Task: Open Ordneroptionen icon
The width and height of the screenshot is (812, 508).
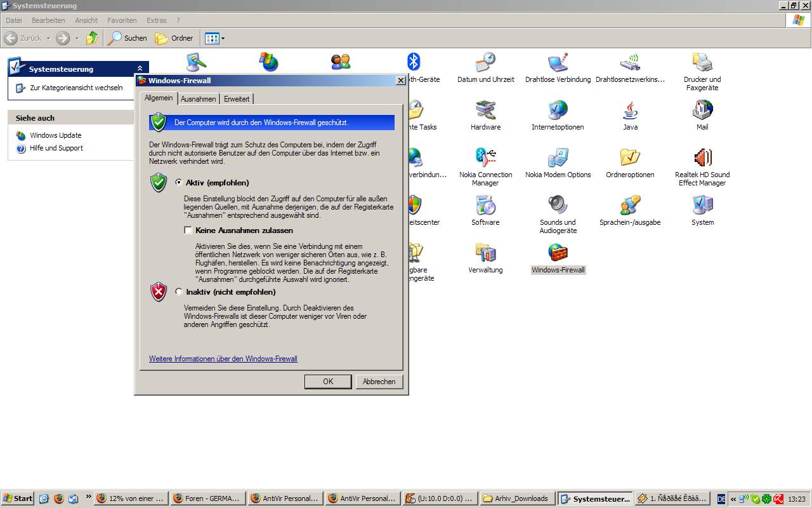Action: (630, 163)
